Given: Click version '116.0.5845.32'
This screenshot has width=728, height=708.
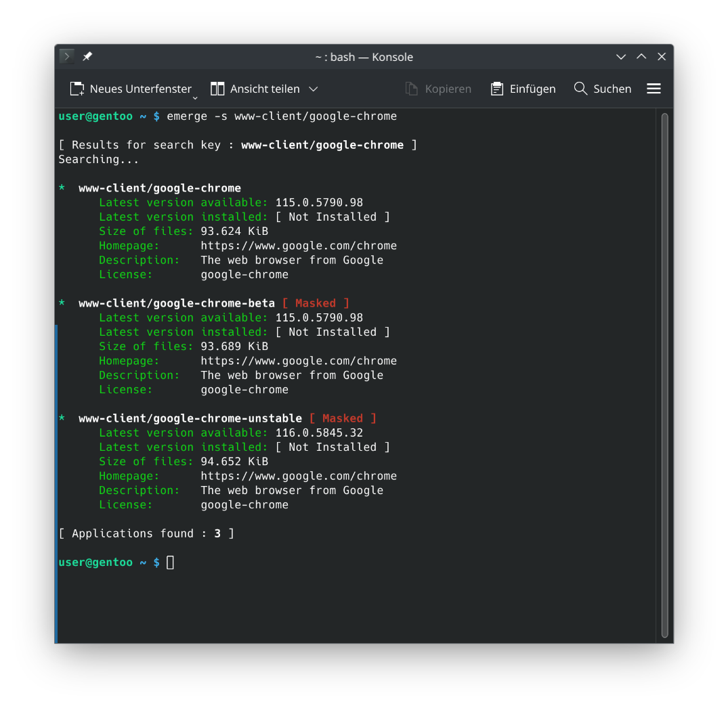Looking at the screenshot, I should pyautogui.click(x=319, y=433).
